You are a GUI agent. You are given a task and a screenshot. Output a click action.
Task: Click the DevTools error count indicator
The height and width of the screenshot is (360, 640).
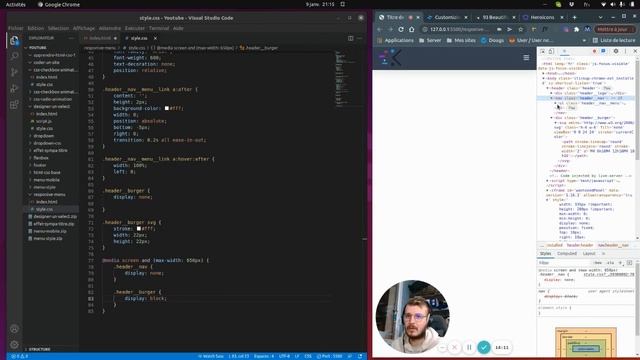(594, 51)
